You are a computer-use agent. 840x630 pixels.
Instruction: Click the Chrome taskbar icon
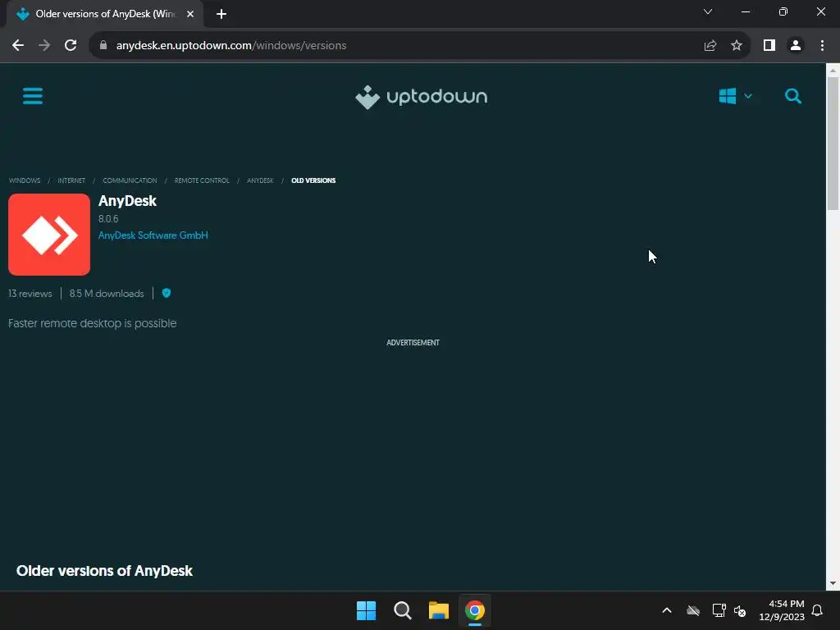[x=475, y=610]
